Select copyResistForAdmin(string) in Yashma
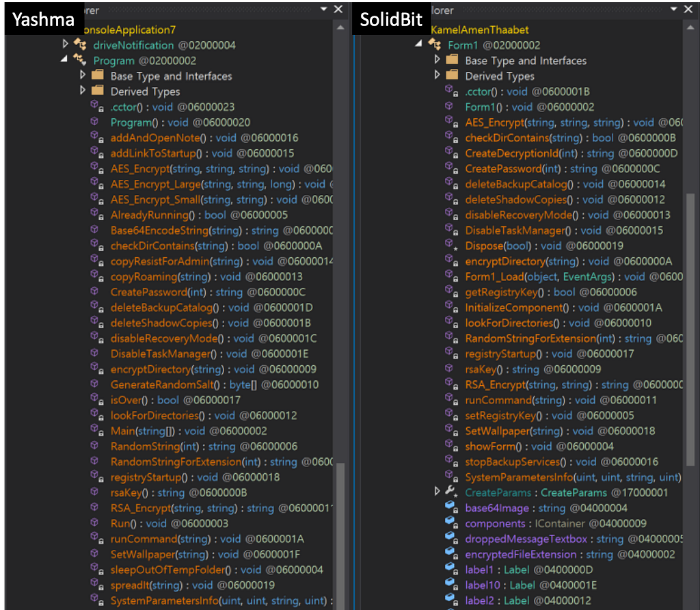The height and width of the screenshot is (610, 700). click(x=221, y=261)
